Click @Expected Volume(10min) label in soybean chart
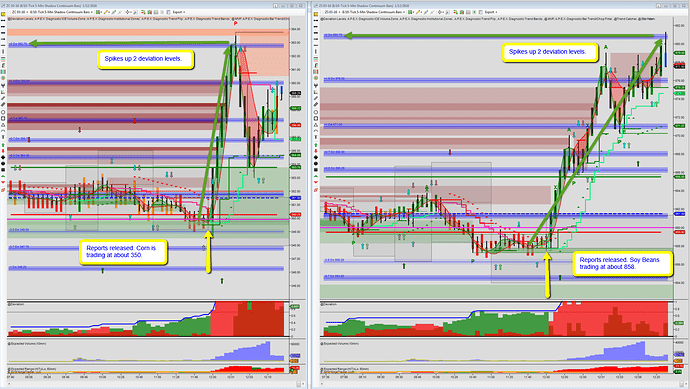Viewport: 690px width, 389px height. (339, 344)
